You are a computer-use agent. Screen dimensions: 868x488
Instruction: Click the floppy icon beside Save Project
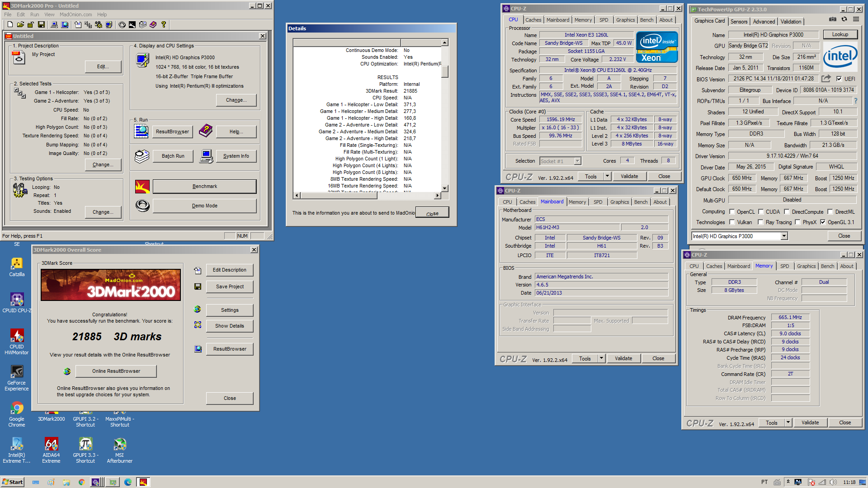tap(198, 286)
